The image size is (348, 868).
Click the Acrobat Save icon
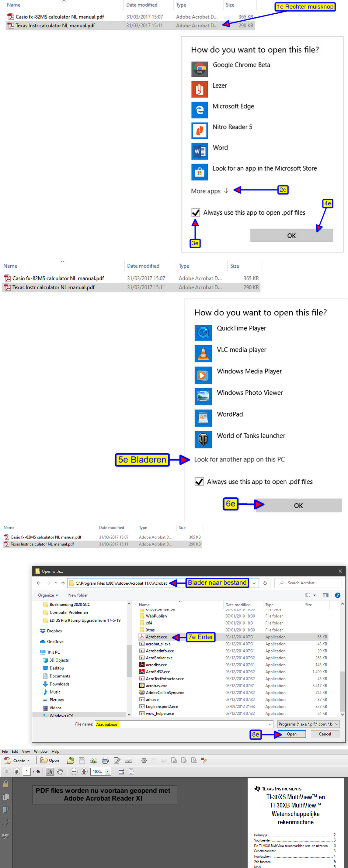(82, 761)
